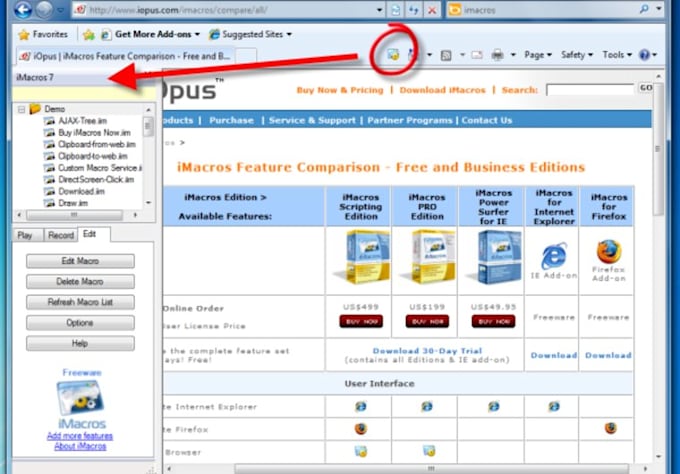Click the Read Mail icon

[477, 55]
